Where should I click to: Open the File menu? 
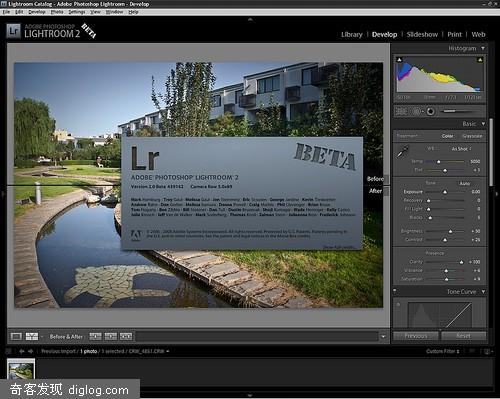coord(6,12)
